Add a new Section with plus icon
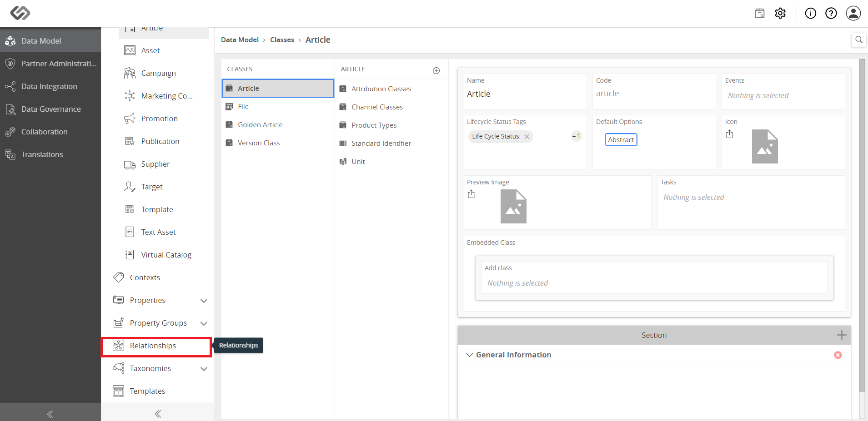Image resolution: width=868 pixels, height=421 pixels. click(842, 335)
